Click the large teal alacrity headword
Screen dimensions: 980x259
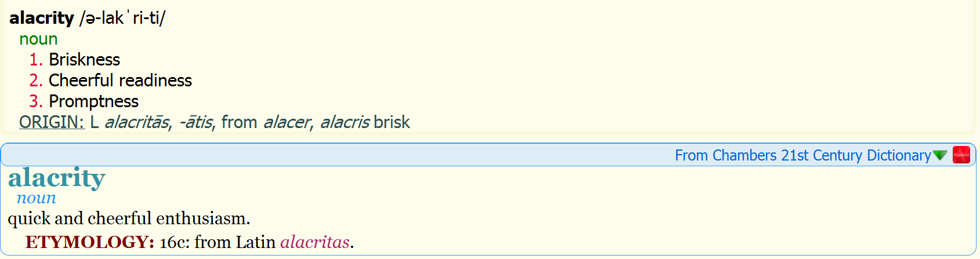point(57,178)
